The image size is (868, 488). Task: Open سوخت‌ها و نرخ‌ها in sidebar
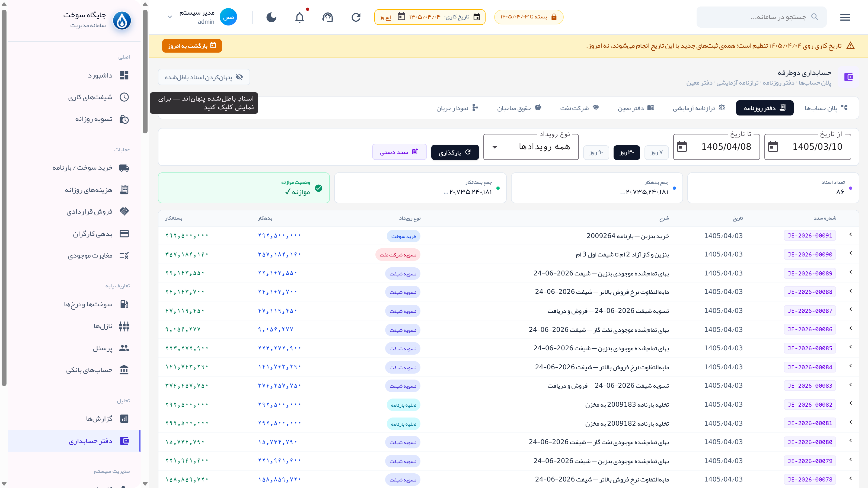coord(74,304)
